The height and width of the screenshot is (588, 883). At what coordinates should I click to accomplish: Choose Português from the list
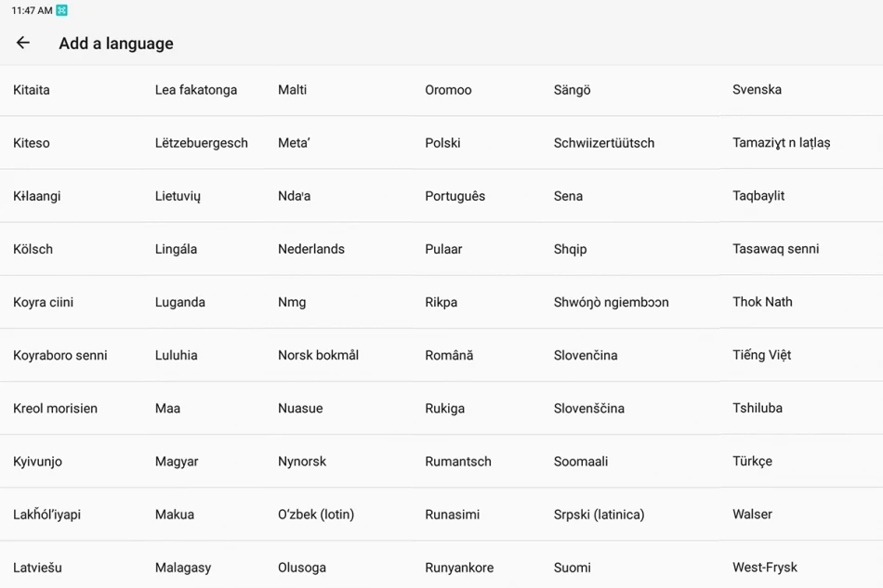[455, 196]
